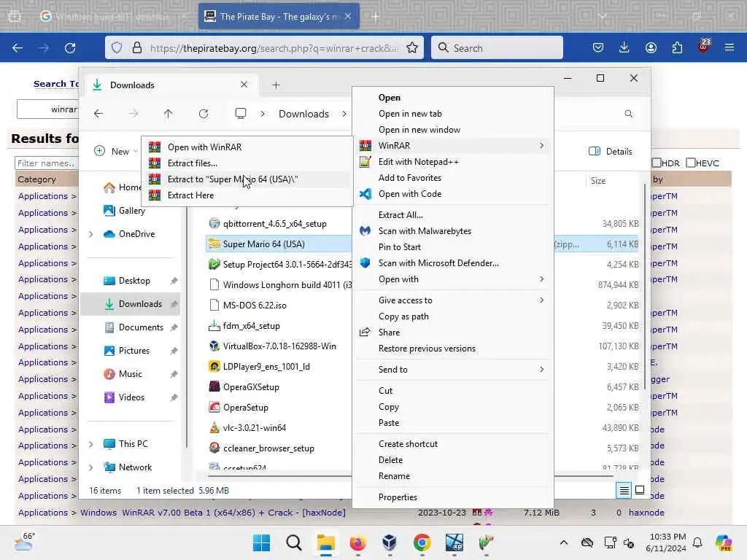Toggle the Details pane button
Screen dimensions: 747x560
[x=611, y=152]
